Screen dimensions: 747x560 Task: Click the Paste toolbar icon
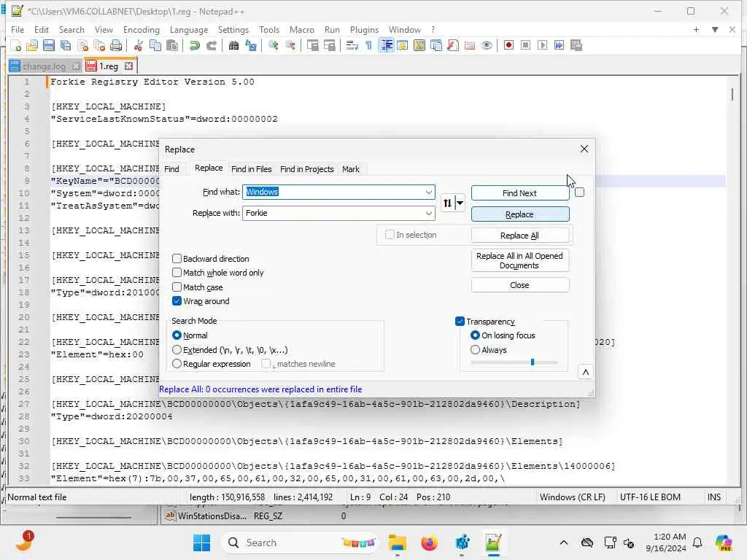point(172,46)
